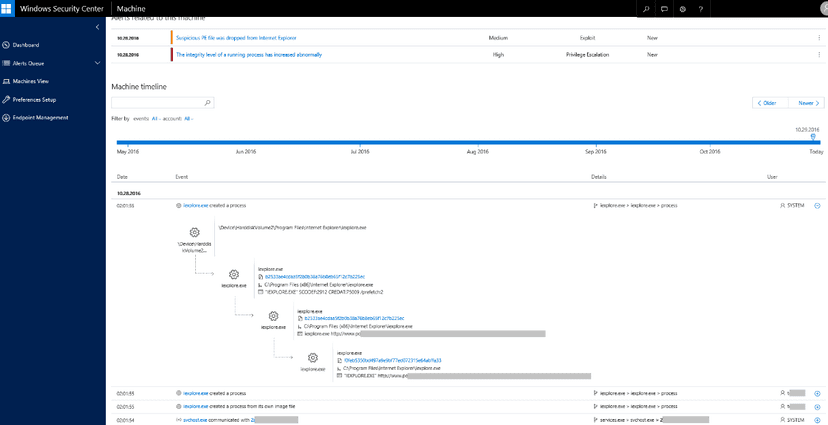Click the circle event icon in the 'own image file' row

(x=178, y=407)
